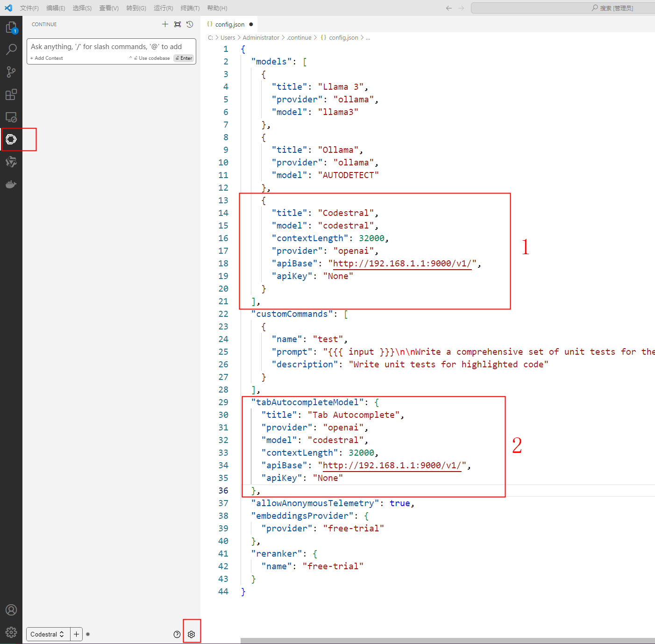
Task: Open the Administrator breadcrumb item
Action: [261, 37]
